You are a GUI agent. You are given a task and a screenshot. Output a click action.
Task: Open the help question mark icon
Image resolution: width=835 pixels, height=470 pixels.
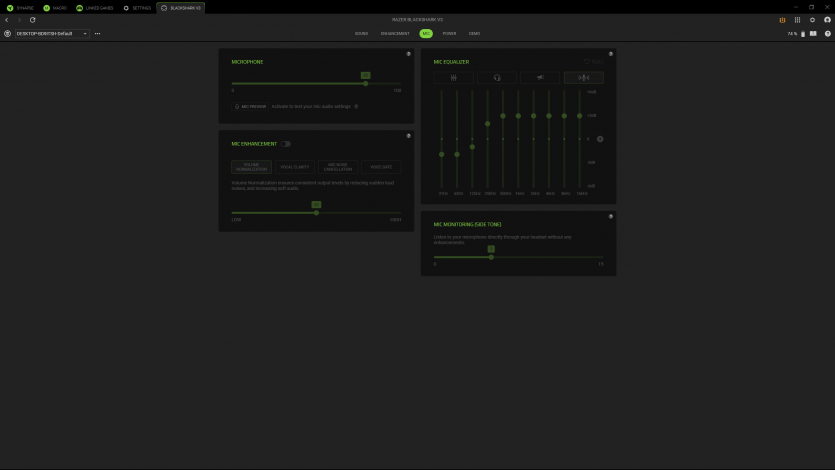coord(827,33)
